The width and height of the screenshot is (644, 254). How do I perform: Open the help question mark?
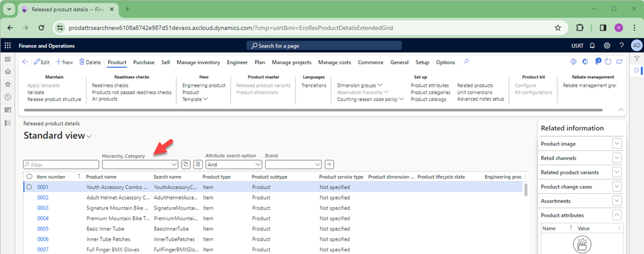tap(621, 46)
